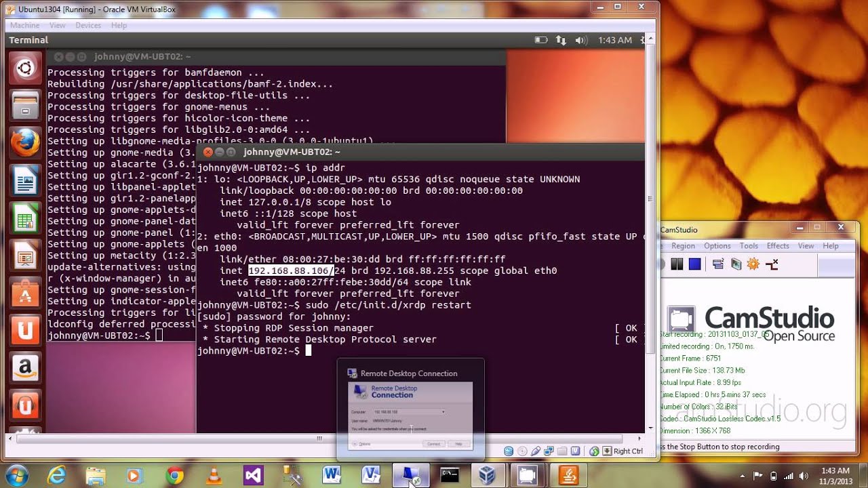Viewport: 868px width, 488px height.
Task: Click CamStudio SWF producer toolbar icon
Action: pyautogui.click(x=772, y=264)
